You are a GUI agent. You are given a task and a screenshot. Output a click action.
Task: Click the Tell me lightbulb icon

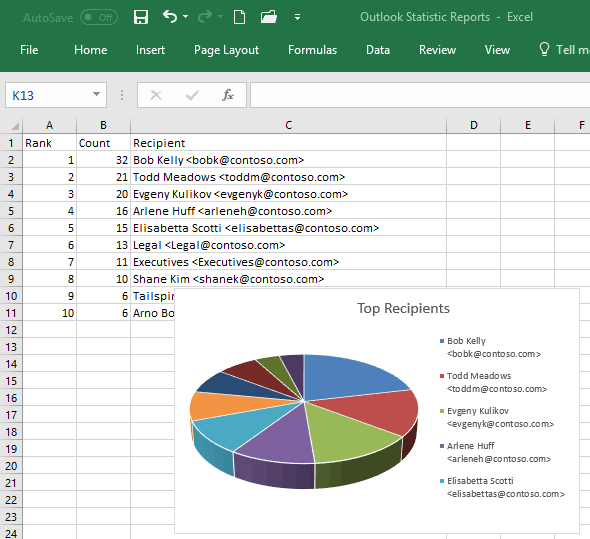coord(544,49)
